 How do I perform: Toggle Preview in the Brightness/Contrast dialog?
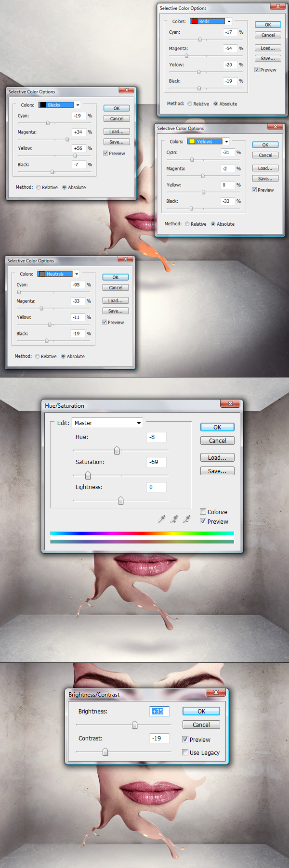[185, 739]
